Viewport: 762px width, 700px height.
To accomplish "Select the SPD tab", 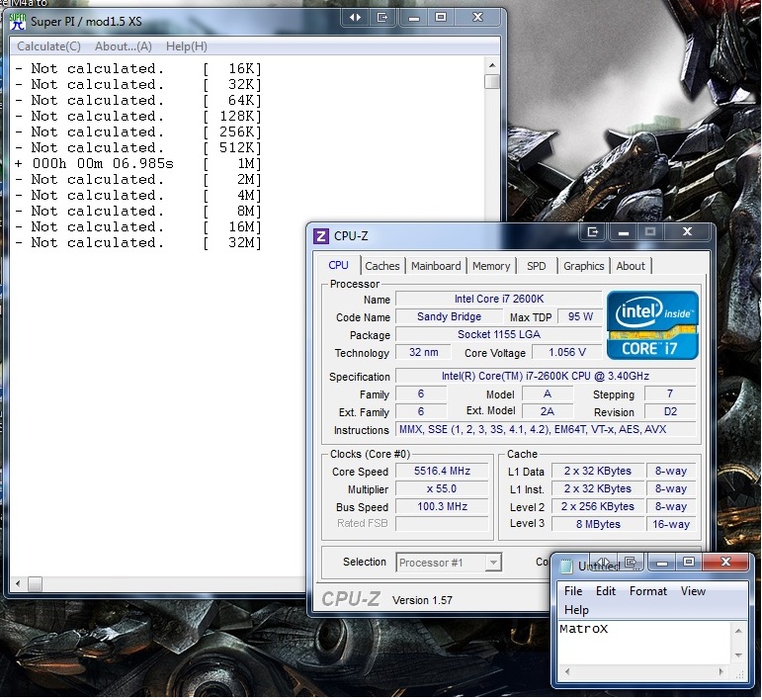I will point(536,266).
